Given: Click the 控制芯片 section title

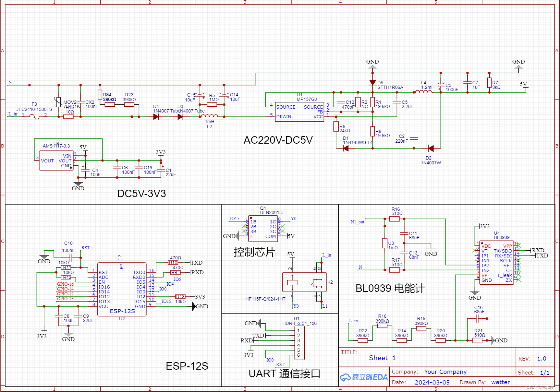Looking at the screenshot, I should coord(254,252).
